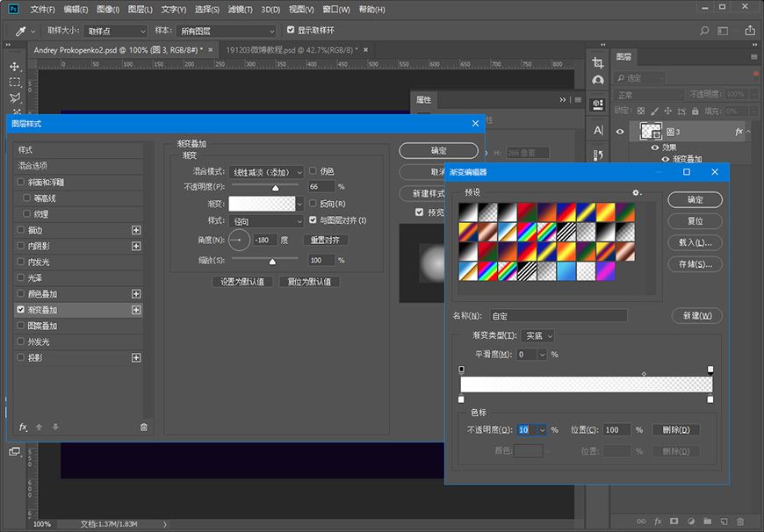Open the Layers blend mode dropdown 正常
Viewport: 764px width, 532px height.
[649, 95]
